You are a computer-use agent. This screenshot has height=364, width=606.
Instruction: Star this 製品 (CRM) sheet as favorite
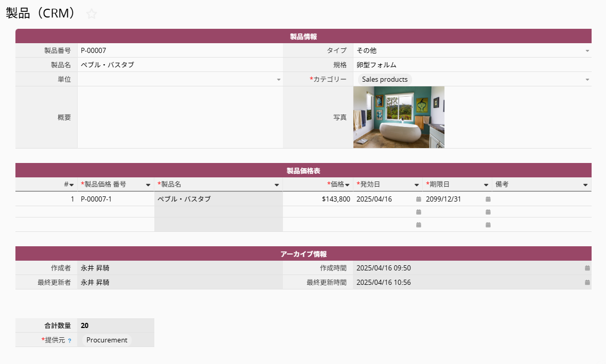92,14
